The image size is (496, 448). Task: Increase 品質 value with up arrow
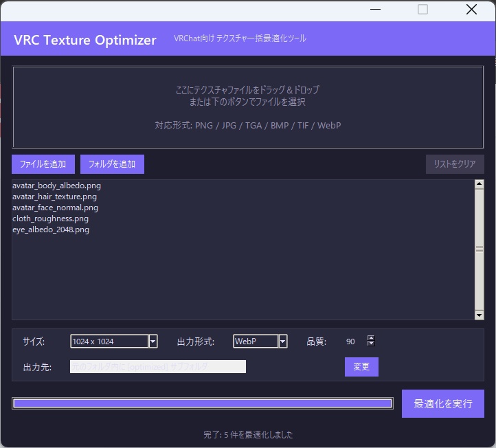[371, 338]
